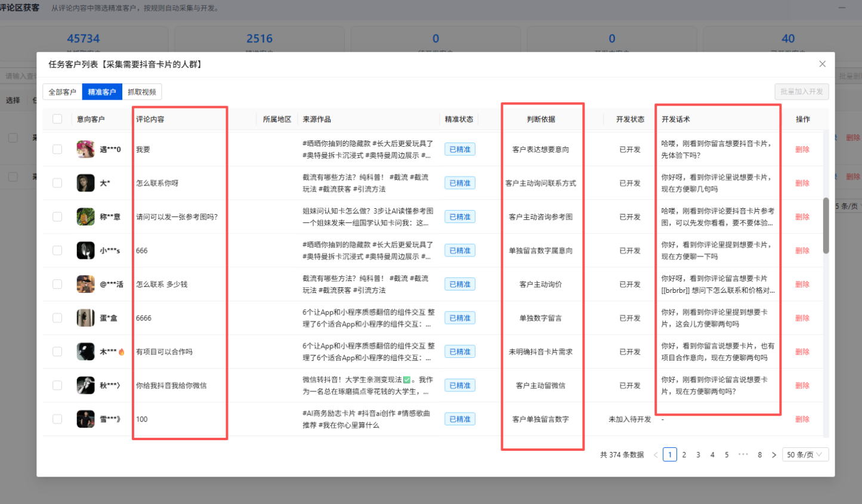Click avatar of user 称**意
Image resolution: width=862 pixels, height=504 pixels.
click(x=85, y=217)
